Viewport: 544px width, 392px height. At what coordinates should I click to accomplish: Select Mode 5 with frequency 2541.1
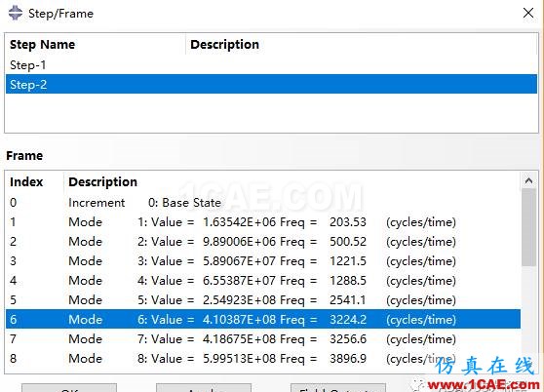click(x=263, y=299)
